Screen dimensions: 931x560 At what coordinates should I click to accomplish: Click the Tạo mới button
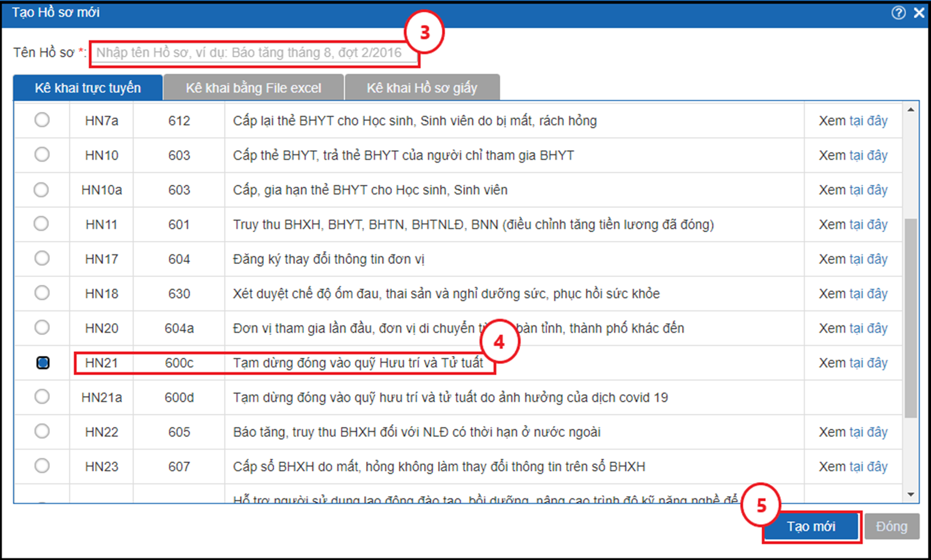[811, 526]
